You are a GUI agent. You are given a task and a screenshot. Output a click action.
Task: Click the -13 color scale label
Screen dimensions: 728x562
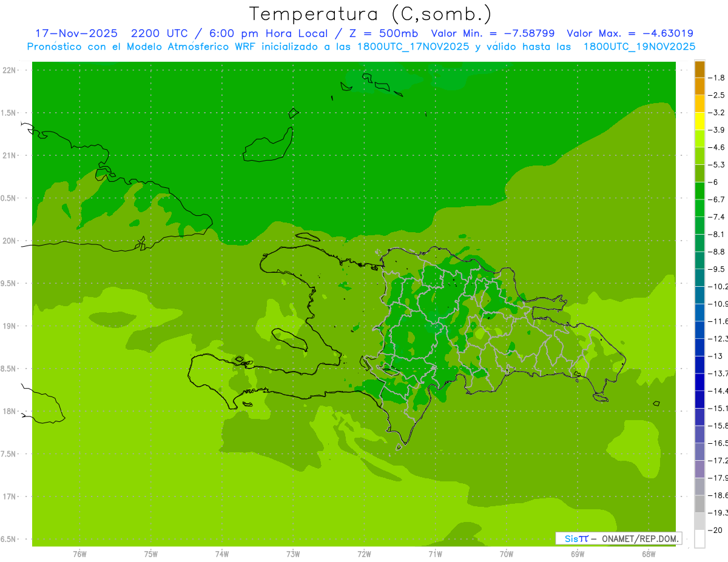[715, 356]
